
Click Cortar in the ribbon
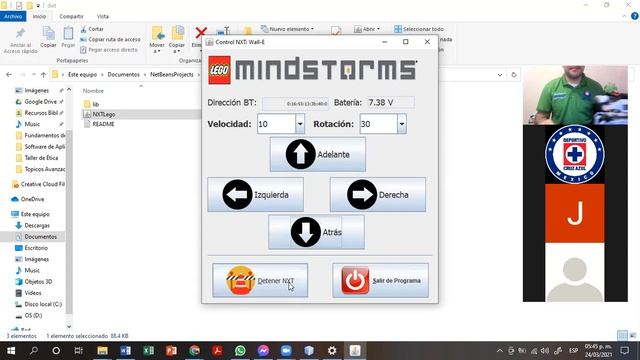pyautogui.click(x=92, y=29)
